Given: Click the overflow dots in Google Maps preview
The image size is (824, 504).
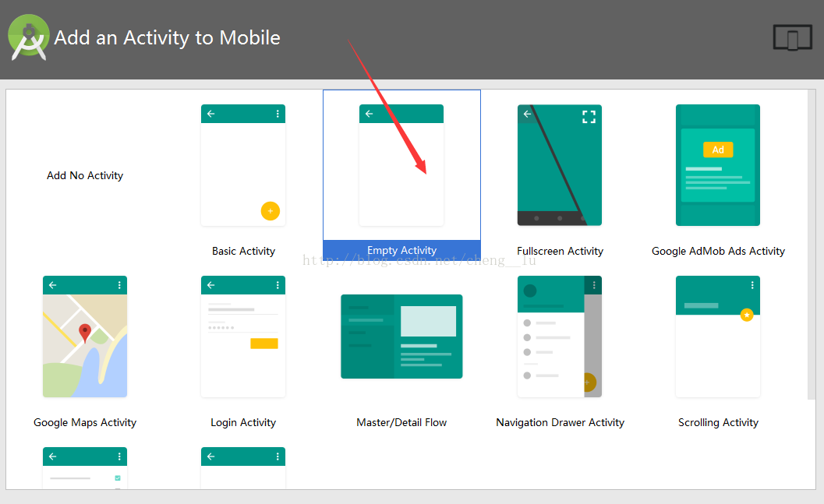Looking at the screenshot, I should (119, 285).
